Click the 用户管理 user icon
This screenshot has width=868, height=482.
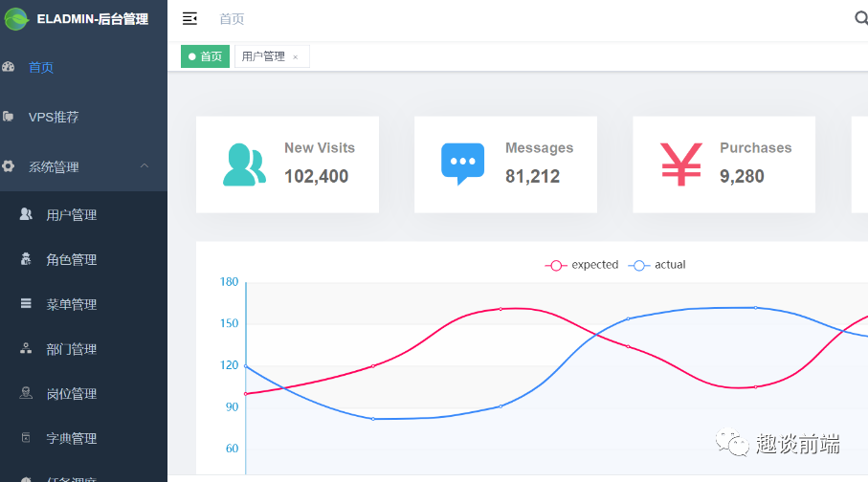pos(26,214)
